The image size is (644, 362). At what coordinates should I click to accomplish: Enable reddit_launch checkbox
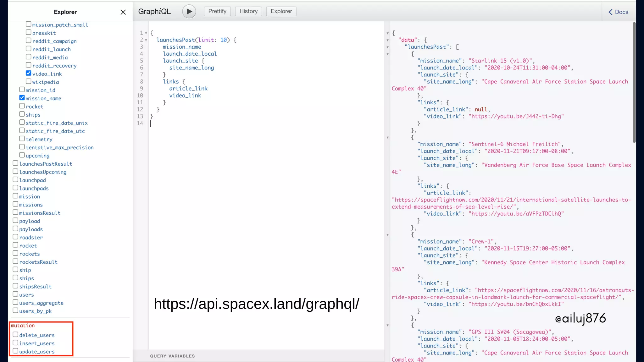click(x=29, y=49)
